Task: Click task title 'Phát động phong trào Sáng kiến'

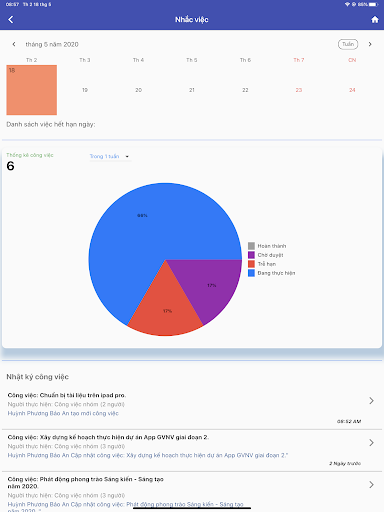Action: 86,483
